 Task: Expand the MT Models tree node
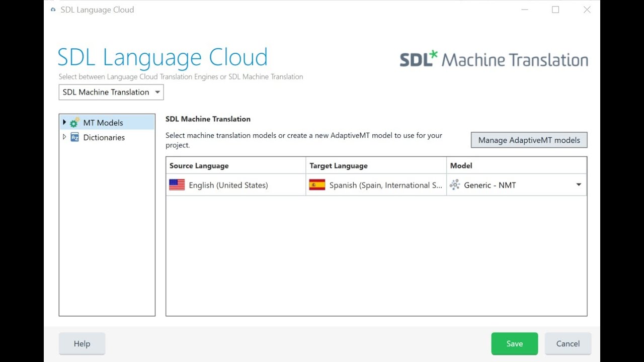pos(64,122)
